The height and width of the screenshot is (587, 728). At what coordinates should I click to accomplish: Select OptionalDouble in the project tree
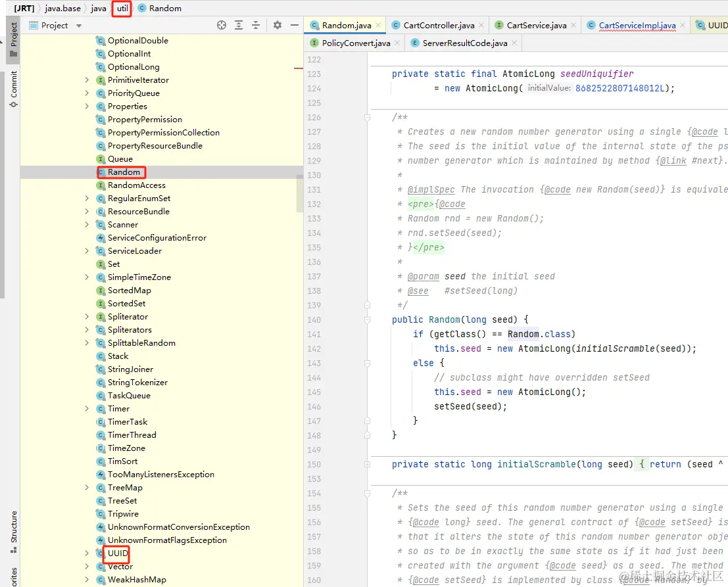(x=138, y=41)
